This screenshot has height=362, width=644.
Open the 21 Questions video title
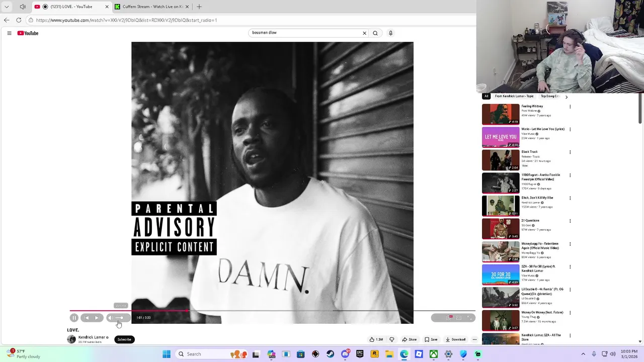530,221
